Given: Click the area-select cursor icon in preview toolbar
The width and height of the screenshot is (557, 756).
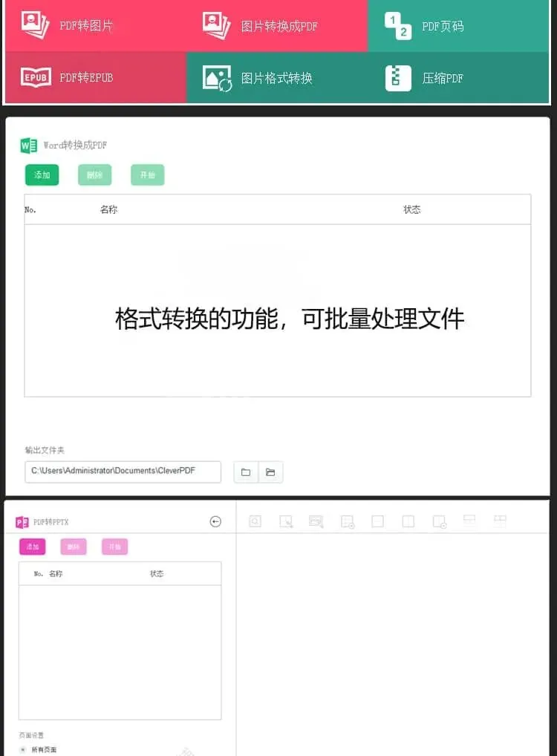Looking at the screenshot, I should [x=286, y=521].
